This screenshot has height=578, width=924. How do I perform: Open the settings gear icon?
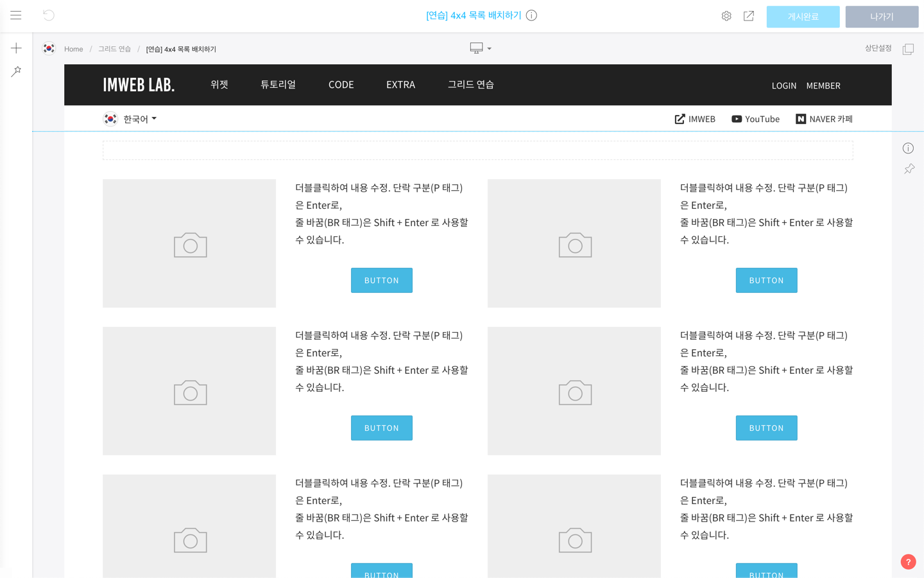(x=726, y=16)
